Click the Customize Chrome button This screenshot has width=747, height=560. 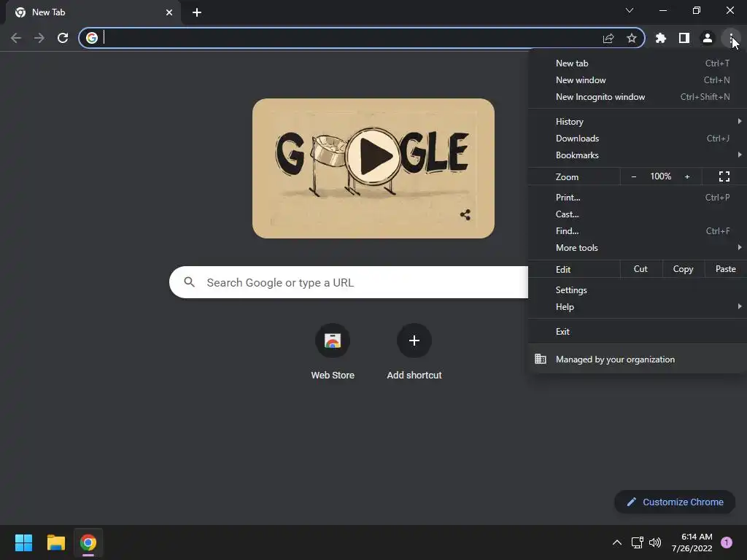click(675, 502)
